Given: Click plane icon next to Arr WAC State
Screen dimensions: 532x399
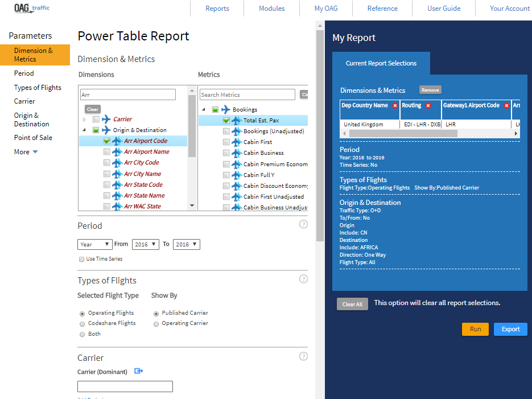Looking at the screenshot, I should 117,206.
